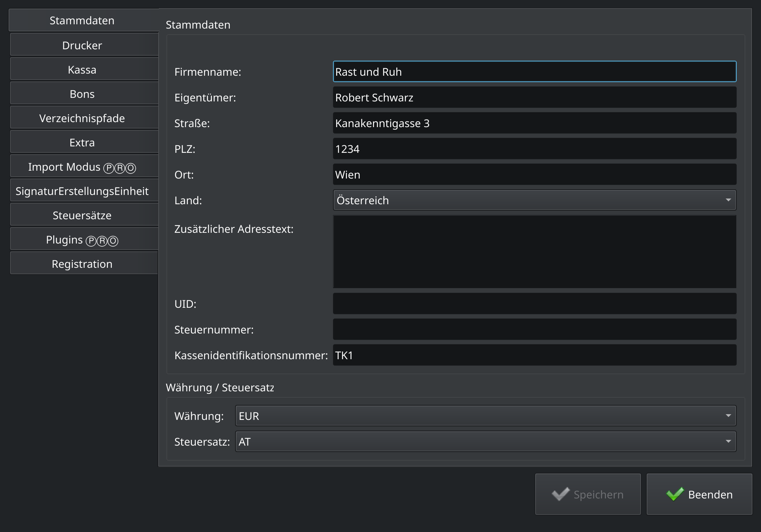Click the Firmenname input field

tap(534, 71)
